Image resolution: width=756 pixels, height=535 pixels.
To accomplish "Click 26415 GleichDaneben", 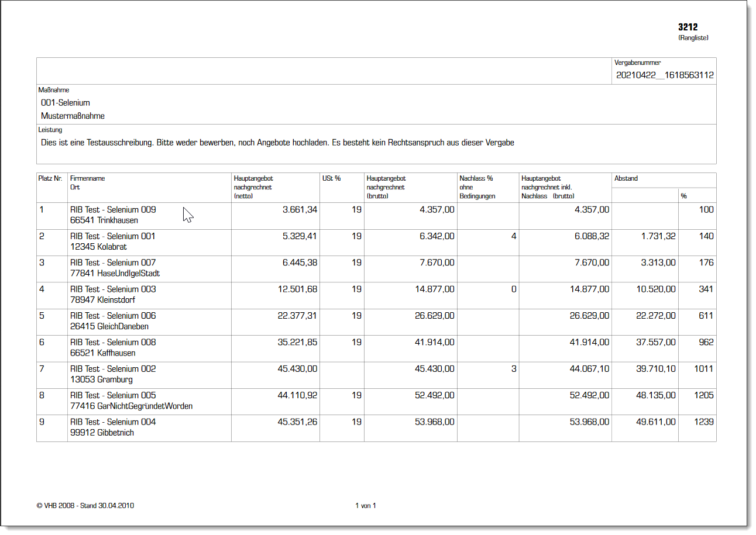I will point(109,326).
